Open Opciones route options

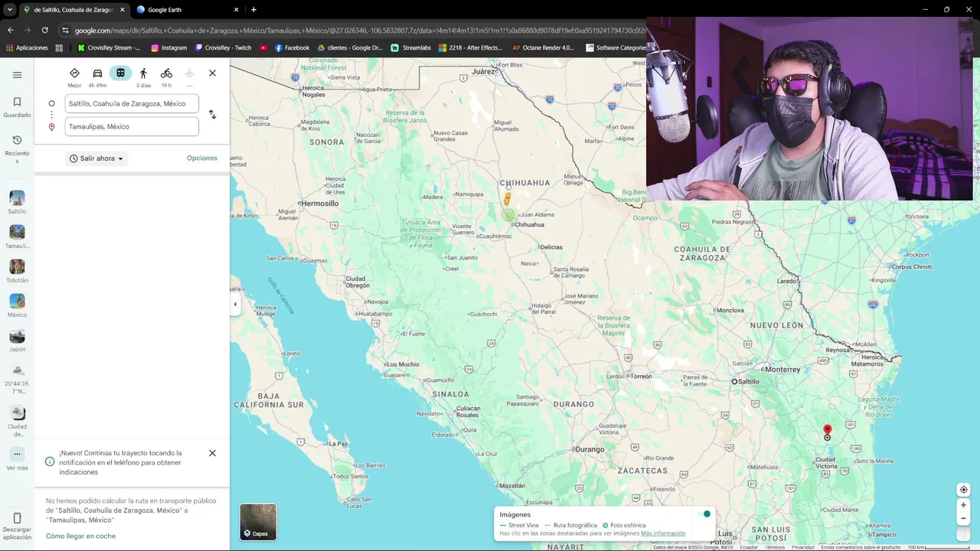[202, 158]
